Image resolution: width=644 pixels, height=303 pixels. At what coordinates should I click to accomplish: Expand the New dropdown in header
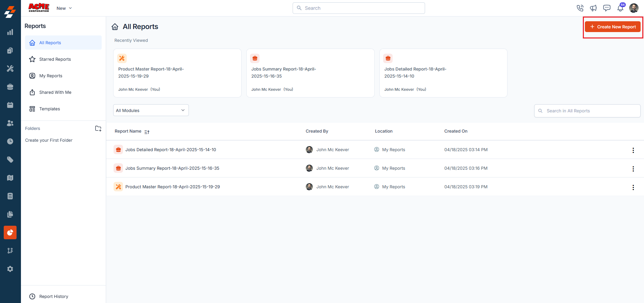pos(64,8)
